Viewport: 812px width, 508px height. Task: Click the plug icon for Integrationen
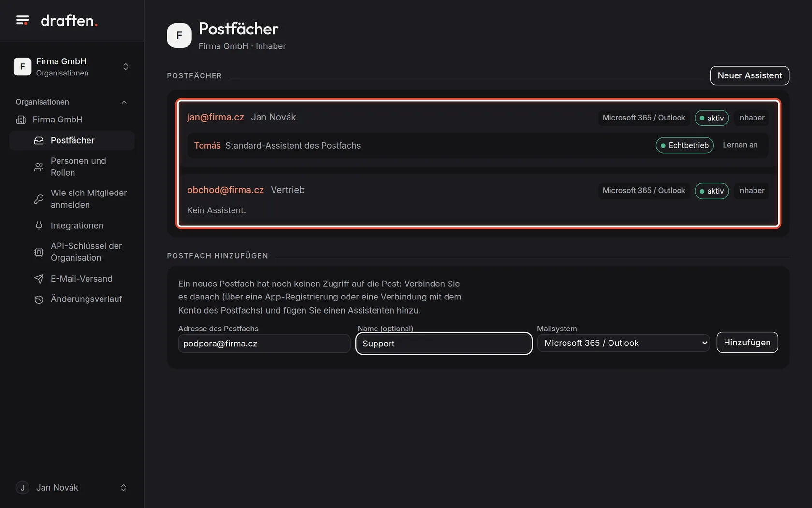coord(39,225)
